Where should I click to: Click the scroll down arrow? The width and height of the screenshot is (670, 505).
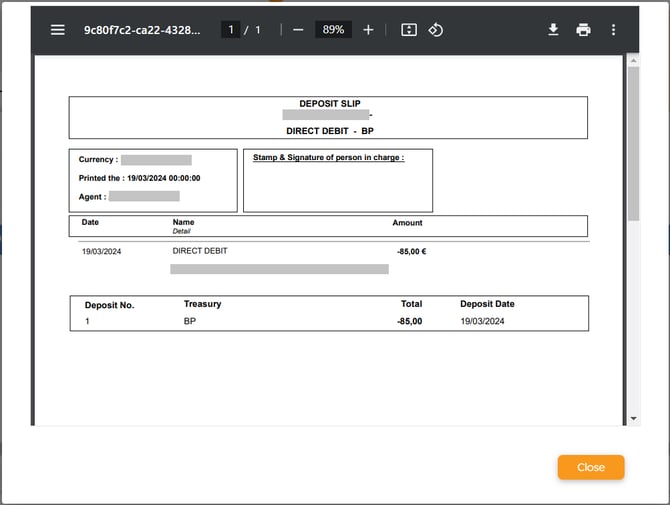pos(633,419)
